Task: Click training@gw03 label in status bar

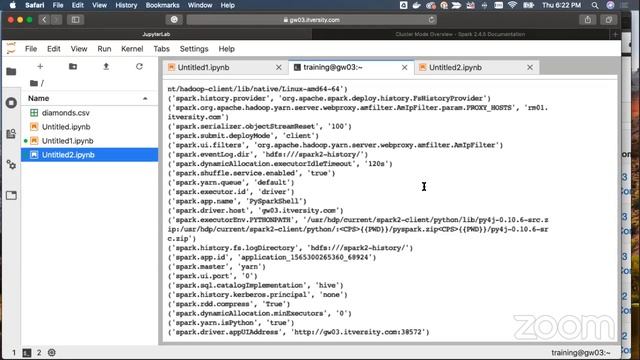Action: 581,353
